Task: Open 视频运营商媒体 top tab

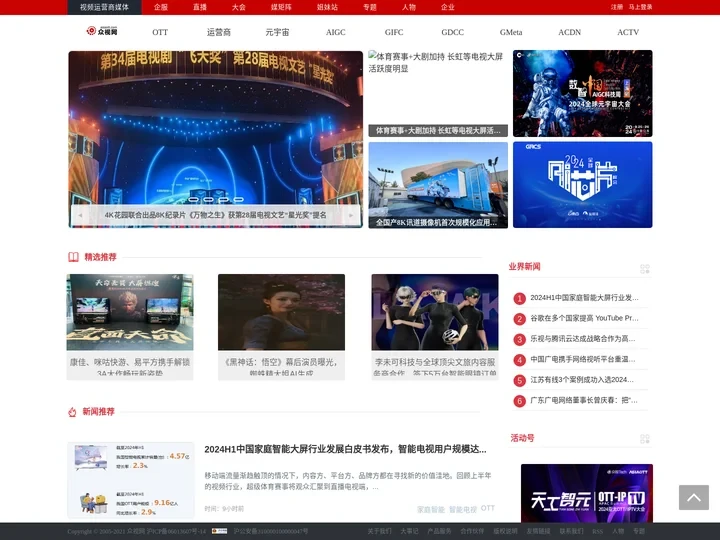Action: (104, 7)
